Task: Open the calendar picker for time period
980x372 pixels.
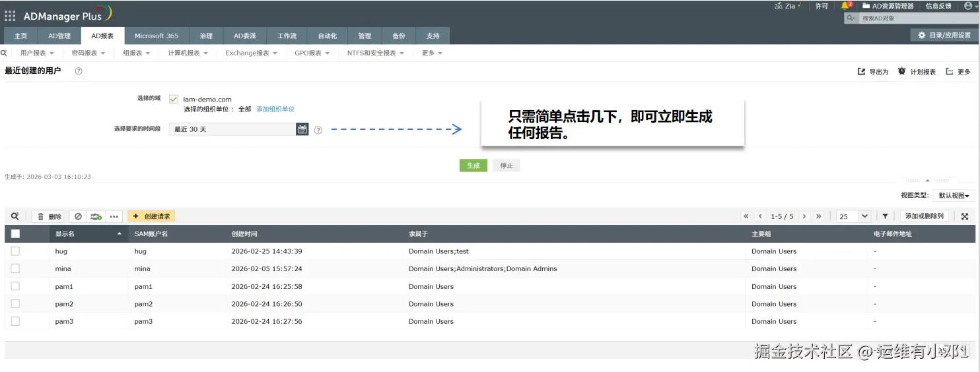Action: tap(302, 129)
